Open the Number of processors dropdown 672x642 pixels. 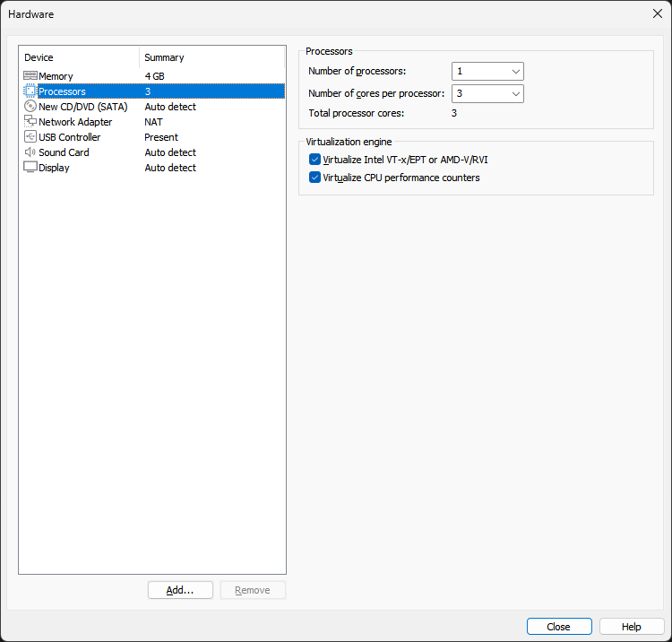click(x=487, y=72)
